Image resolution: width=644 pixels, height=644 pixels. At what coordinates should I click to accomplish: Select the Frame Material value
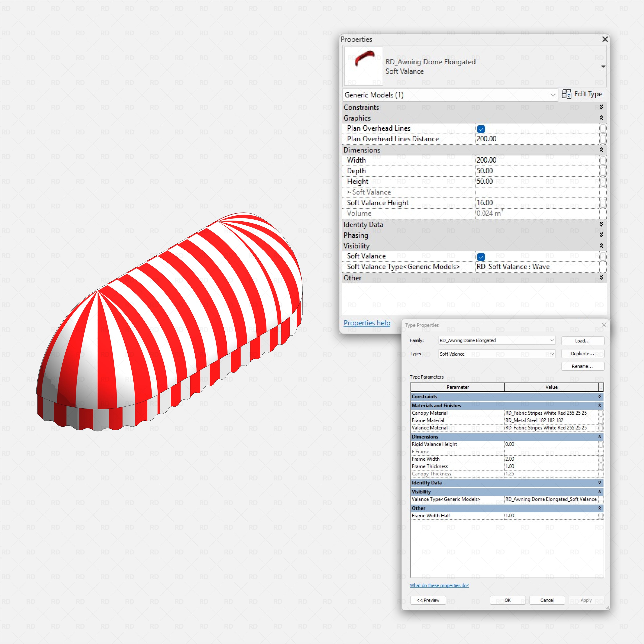551,420
